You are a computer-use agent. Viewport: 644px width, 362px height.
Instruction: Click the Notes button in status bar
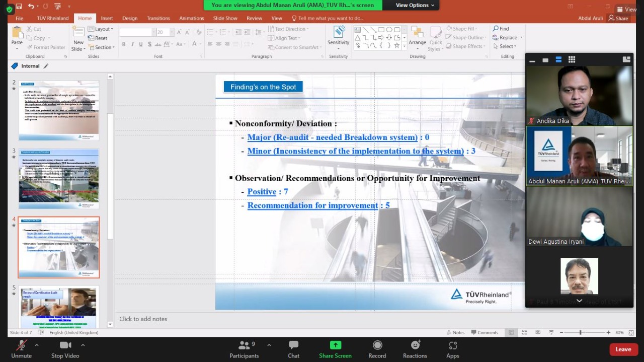[455, 332]
